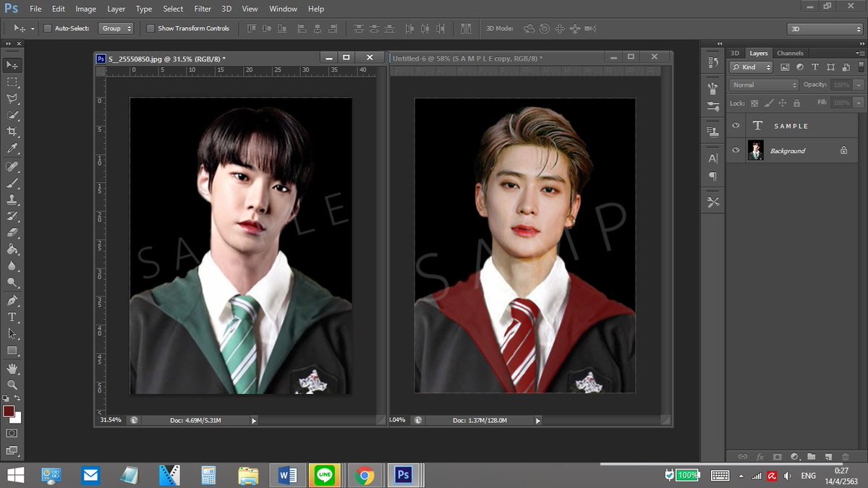Hide the SAMPLE text layer

coord(736,126)
